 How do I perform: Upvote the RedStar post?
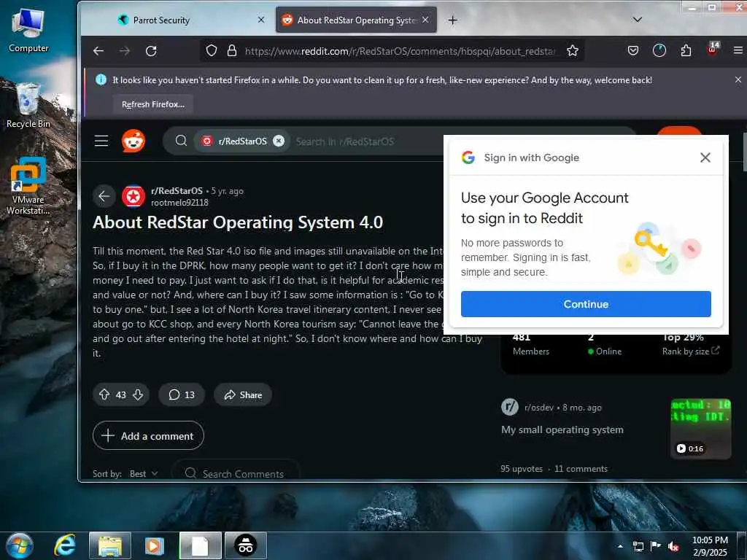(x=104, y=394)
